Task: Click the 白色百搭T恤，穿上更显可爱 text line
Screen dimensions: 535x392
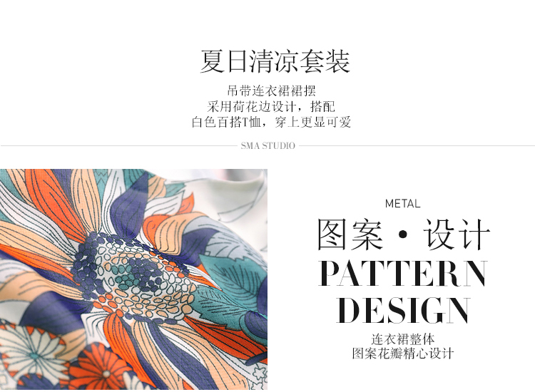Action: click(271, 122)
